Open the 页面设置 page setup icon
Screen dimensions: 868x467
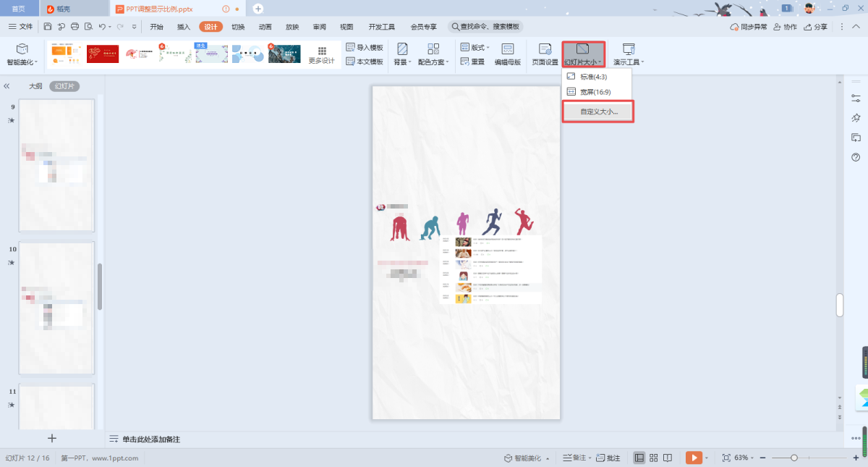(x=545, y=54)
